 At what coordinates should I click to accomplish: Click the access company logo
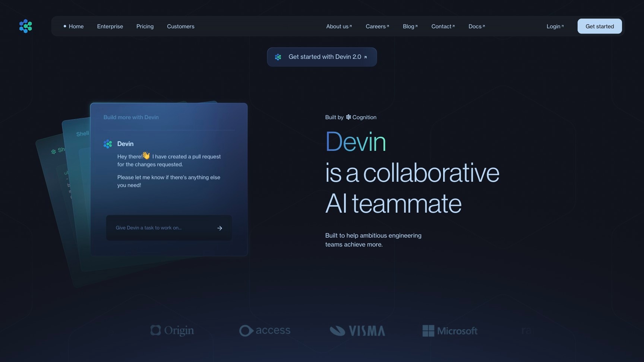[x=265, y=330]
